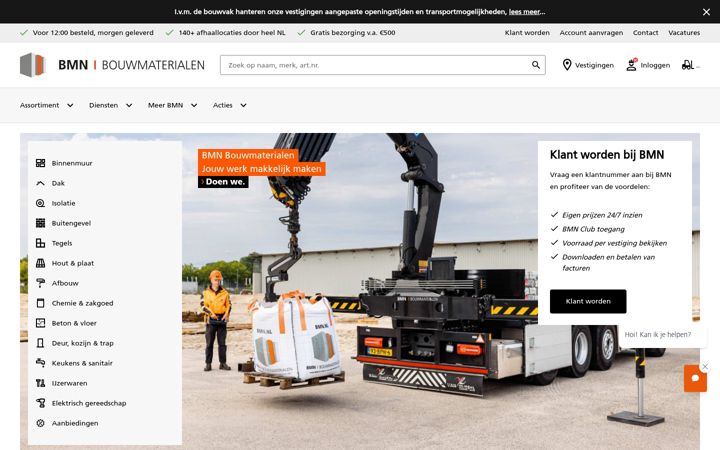
Task: Click the 'Doen we.' hero label
Action: 223,182
